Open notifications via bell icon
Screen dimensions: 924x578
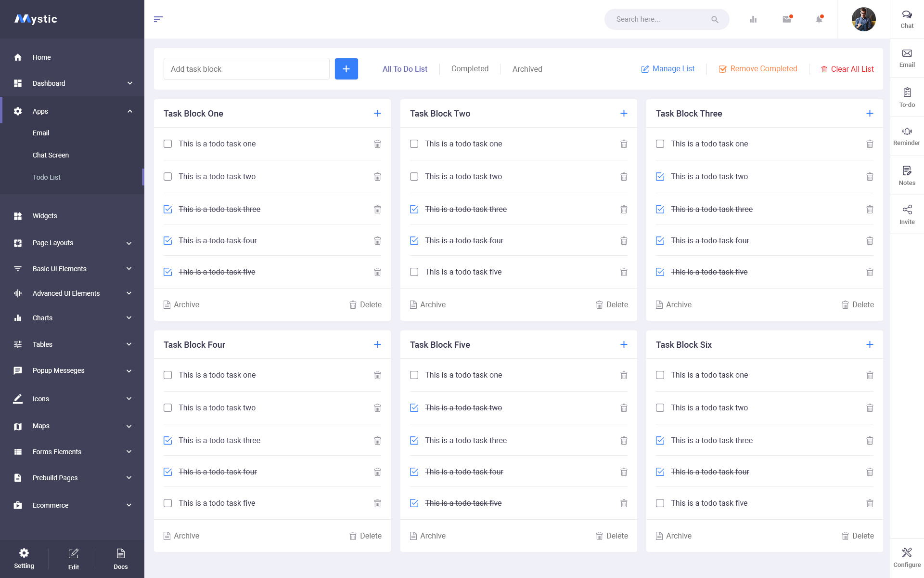819,19
